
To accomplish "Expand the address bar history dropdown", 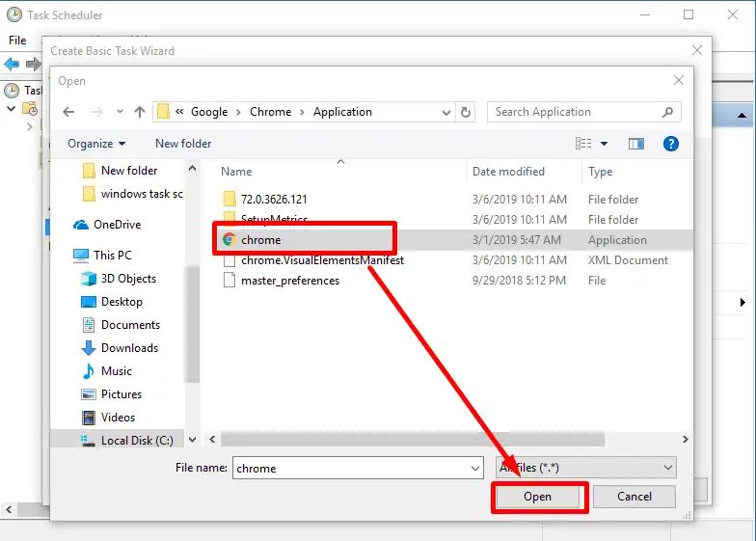I will point(445,112).
